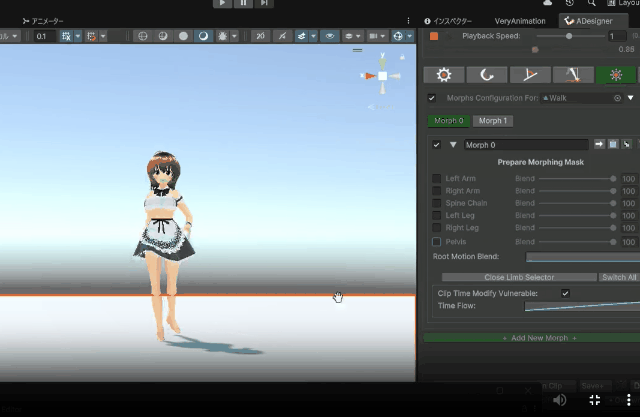Click the arrow icon beside Morph 0 name
This screenshot has height=417, width=640.
pyautogui.click(x=599, y=145)
